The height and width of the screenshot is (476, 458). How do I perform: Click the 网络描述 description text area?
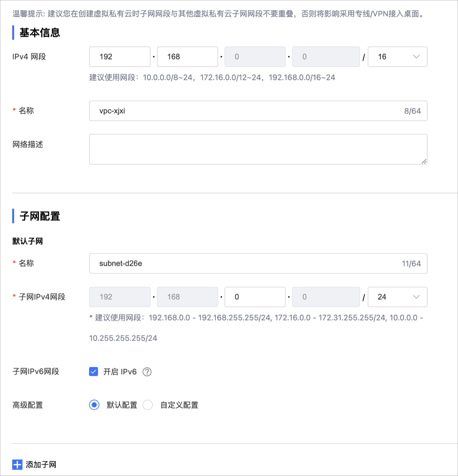258,149
